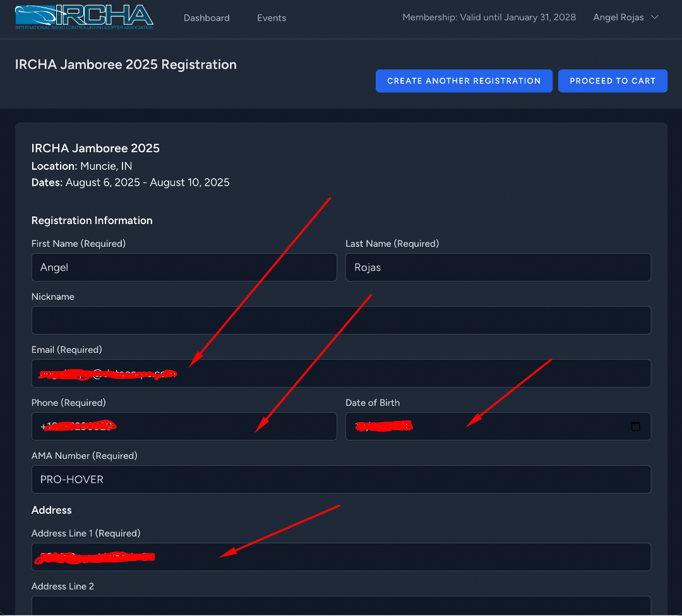Open the calendar picker in Date of Birth
Viewport: 682px width, 616px height.
click(635, 426)
